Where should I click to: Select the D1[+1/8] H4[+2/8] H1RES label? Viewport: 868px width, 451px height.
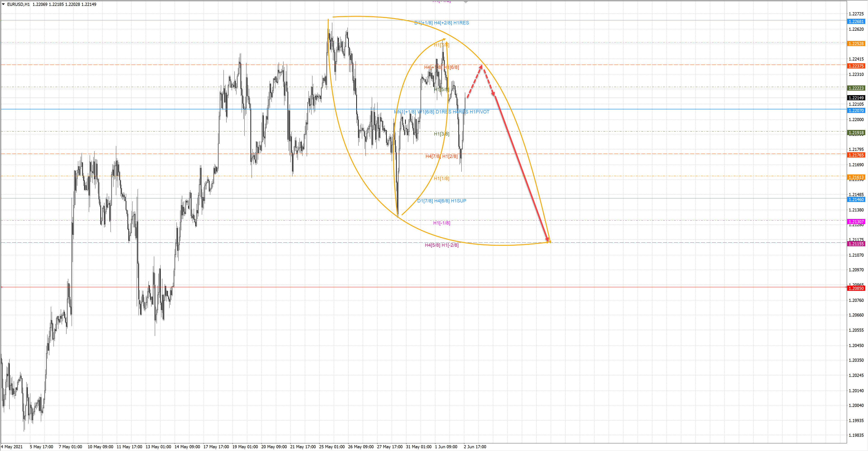click(x=441, y=23)
